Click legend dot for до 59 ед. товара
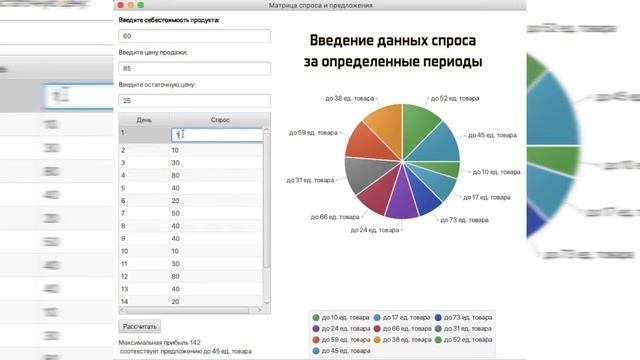 click(x=316, y=340)
